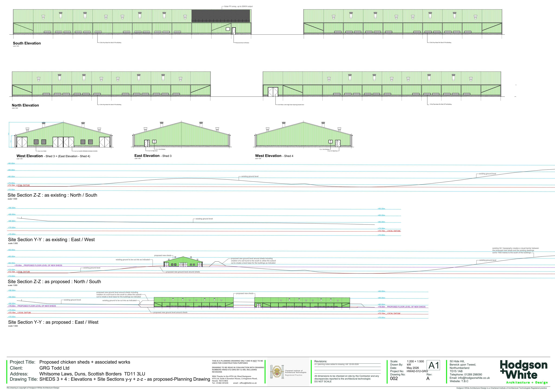555x392 pixels.
Task: Select 'West Elevation - Shed 4' title
Action: [x=274, y=156]
